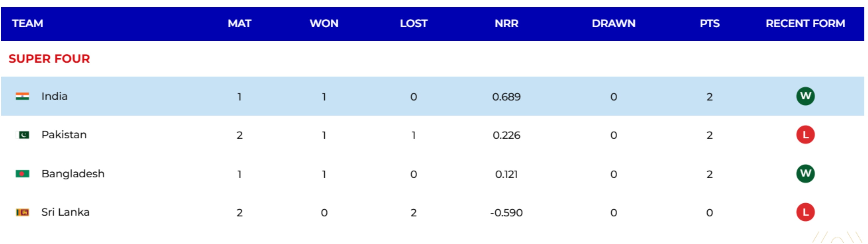Open the India team link
This screenshot has height=244, width=868.
[54, 97]
